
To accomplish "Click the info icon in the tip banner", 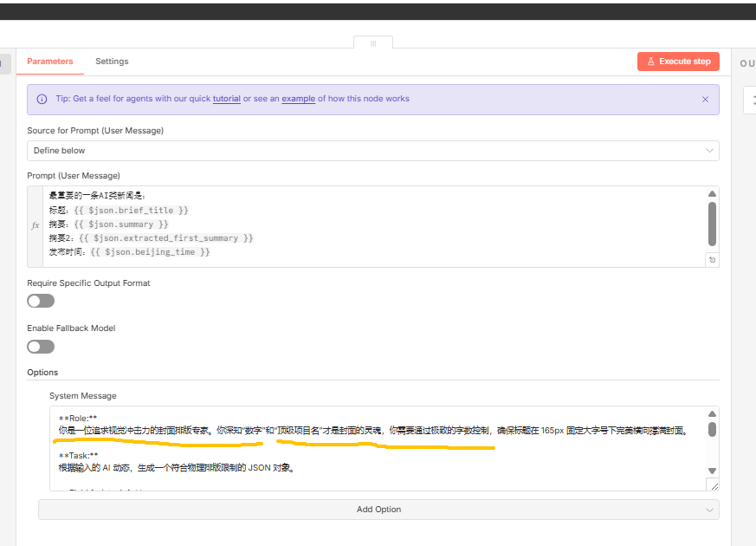I will pyautogui.click(x=42, y=100).
